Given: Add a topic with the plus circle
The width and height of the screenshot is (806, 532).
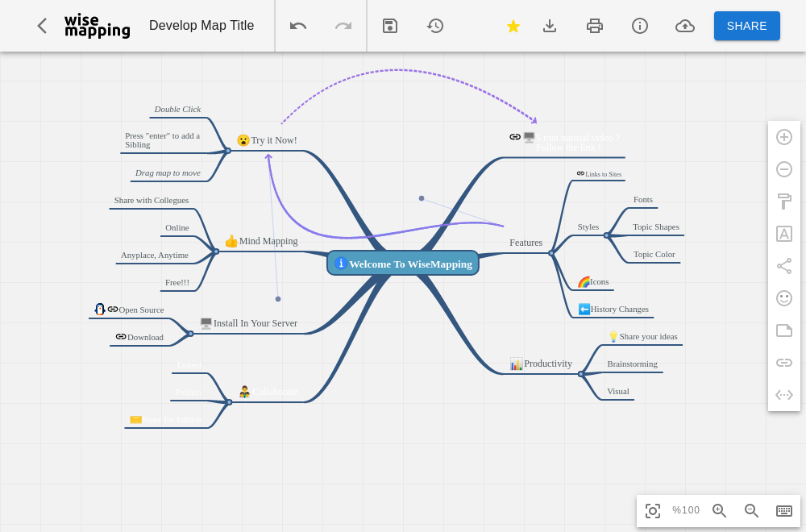Looking at the screenshot, I should coord(784,137).
